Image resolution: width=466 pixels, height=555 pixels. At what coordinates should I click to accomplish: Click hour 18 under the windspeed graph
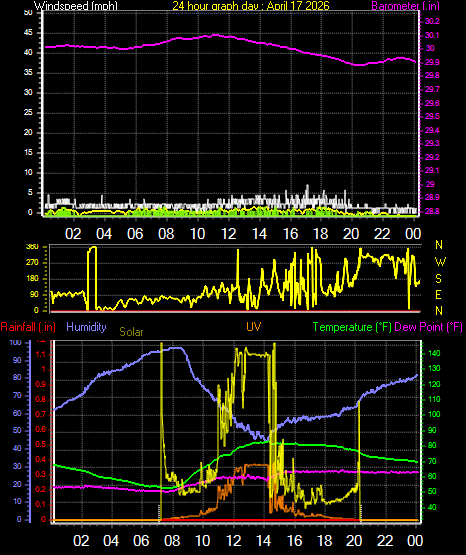(321, 234)
